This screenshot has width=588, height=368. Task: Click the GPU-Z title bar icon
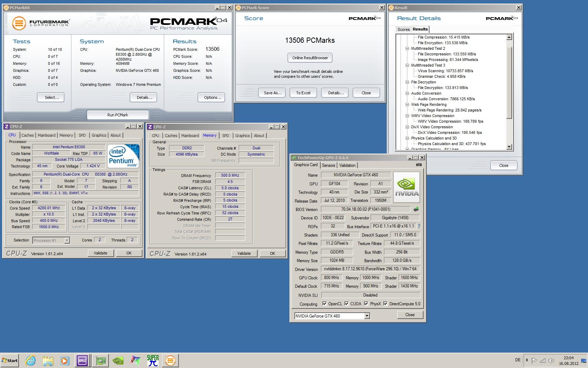click(x=294, y=158)
